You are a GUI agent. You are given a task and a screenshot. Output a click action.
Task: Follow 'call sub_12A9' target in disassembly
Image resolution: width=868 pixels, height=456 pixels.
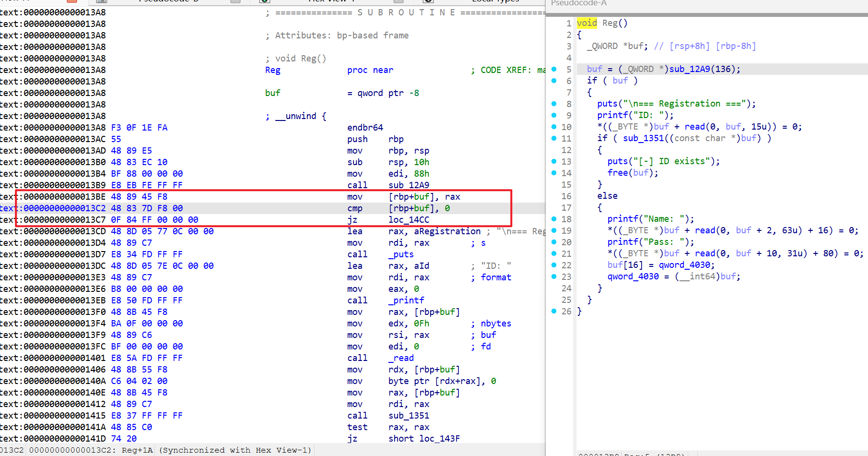[x=409, y=185]
